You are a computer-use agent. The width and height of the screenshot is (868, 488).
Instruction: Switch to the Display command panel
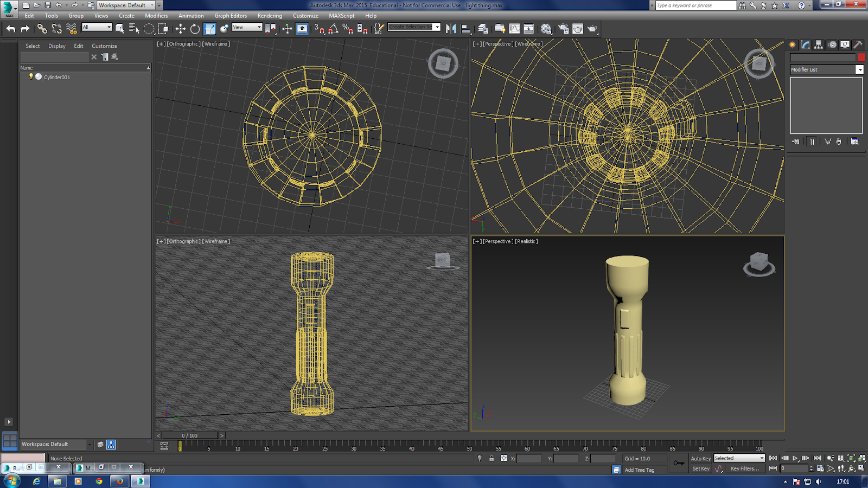click(x=845, y=45)
